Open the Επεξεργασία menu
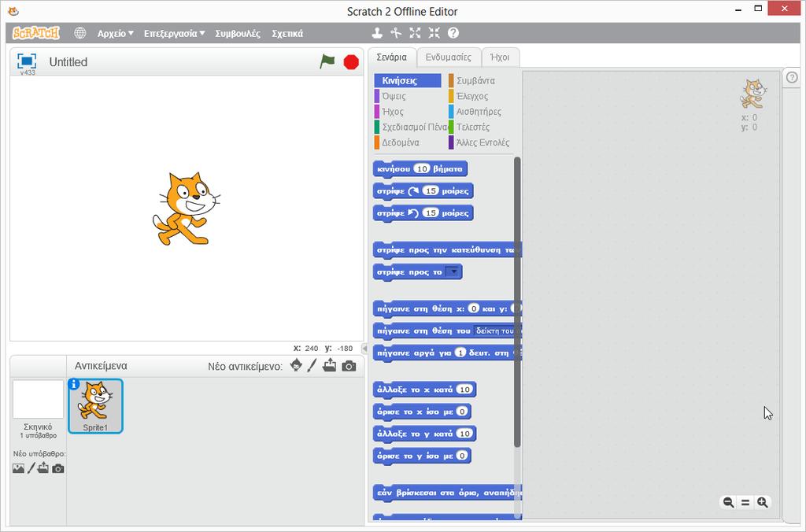Viewport: 806px width, 532px height. pyautogui.click(x=174, y=33)
